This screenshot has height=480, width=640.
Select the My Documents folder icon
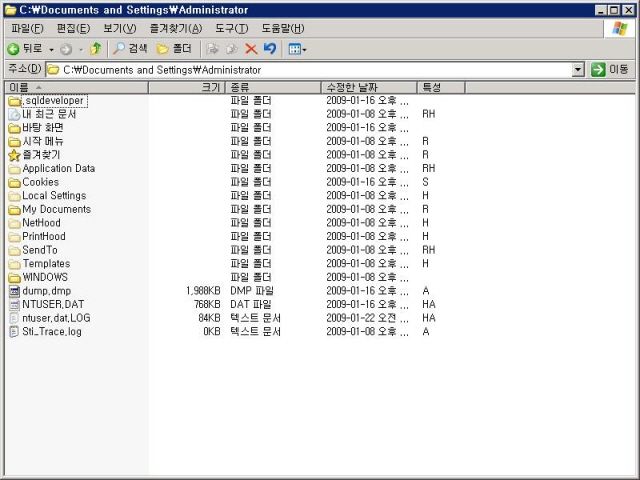[14, 210]
